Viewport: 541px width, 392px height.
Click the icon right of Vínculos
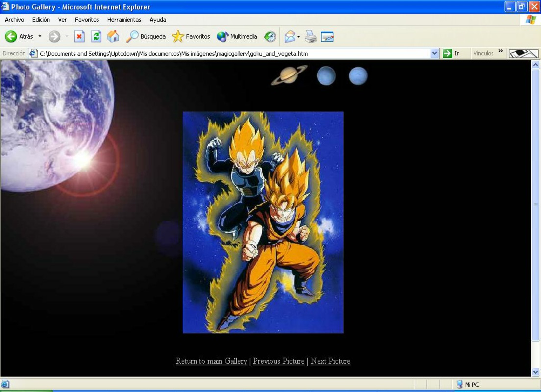pos(523,53)
